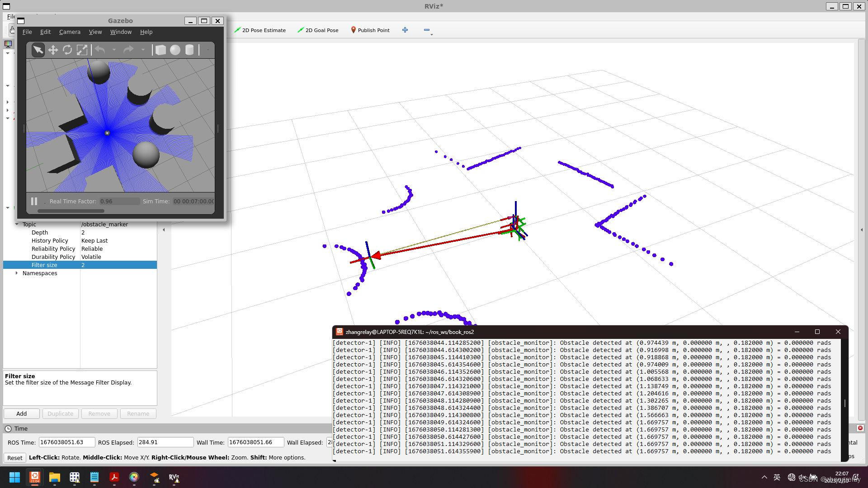
Task: Open the Gazebo Camera menu
Action: tap(70, 32)
